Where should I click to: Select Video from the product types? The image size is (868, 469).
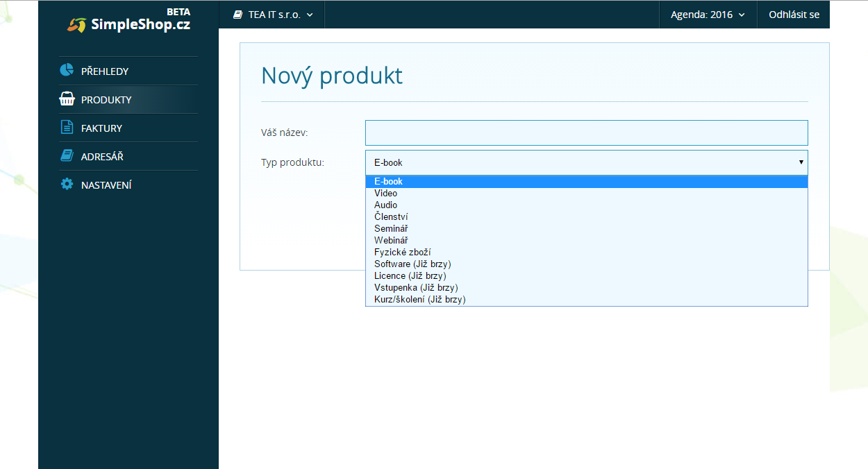point(587,193)
